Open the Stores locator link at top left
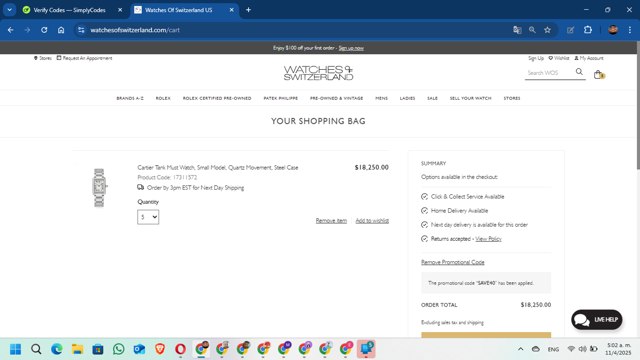Screen dimensions: 640x360 (x=42, y=58)
